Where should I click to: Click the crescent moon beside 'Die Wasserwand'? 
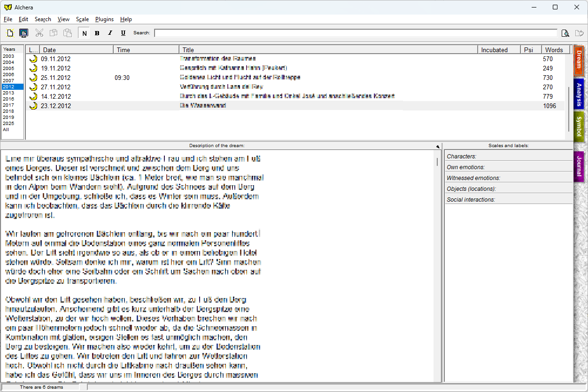(32, 106)
